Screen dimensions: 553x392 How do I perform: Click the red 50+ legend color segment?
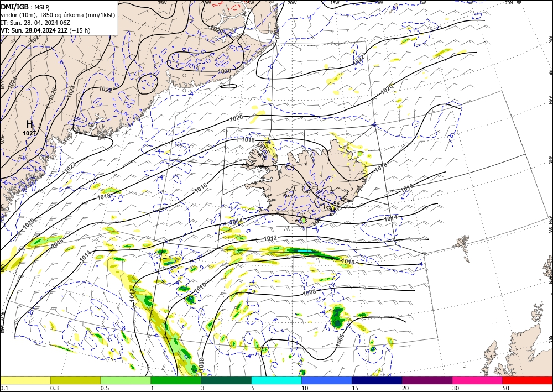[x=528, y=380]
